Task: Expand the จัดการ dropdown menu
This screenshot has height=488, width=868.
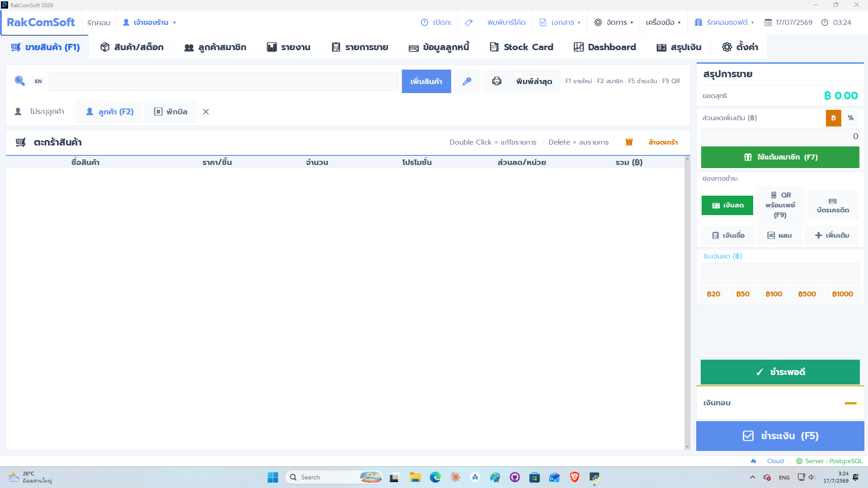Action: click(613, 23)
